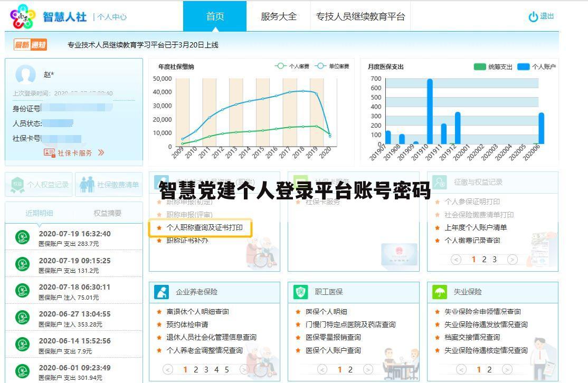Click the power icon next to 退出
588x383 pixels.
click(533, 16)
